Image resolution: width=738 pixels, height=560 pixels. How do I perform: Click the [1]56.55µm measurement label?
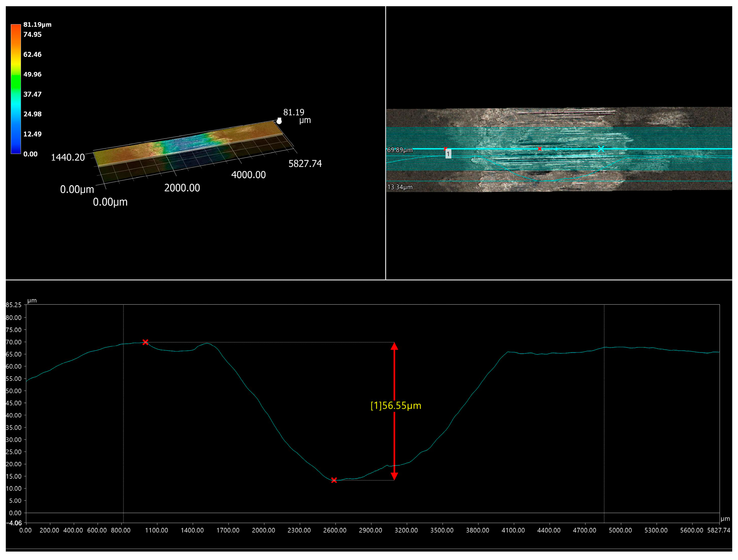click(x=396, y=406)
